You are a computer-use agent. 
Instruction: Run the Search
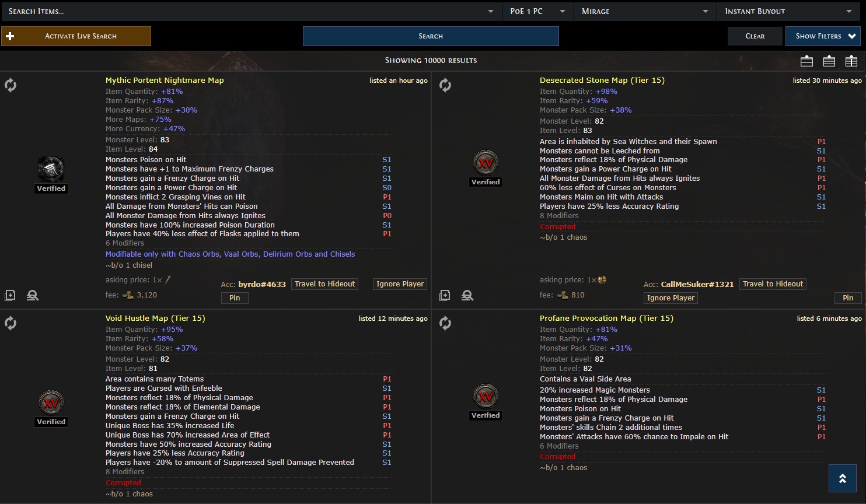[x=431, y=36]
